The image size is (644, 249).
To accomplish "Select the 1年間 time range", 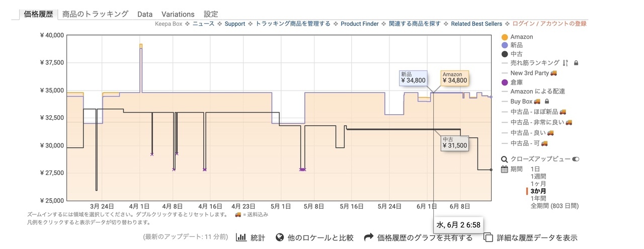I will click(538, 199).
